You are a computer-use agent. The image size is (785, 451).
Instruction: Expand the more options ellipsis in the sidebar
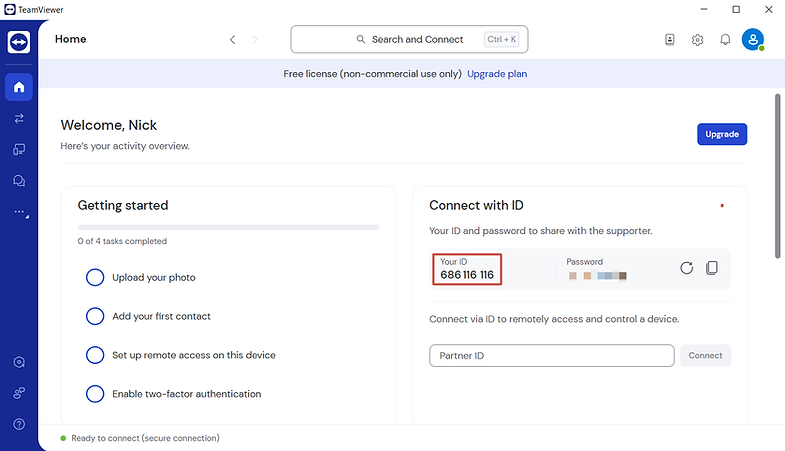[20, 212]
